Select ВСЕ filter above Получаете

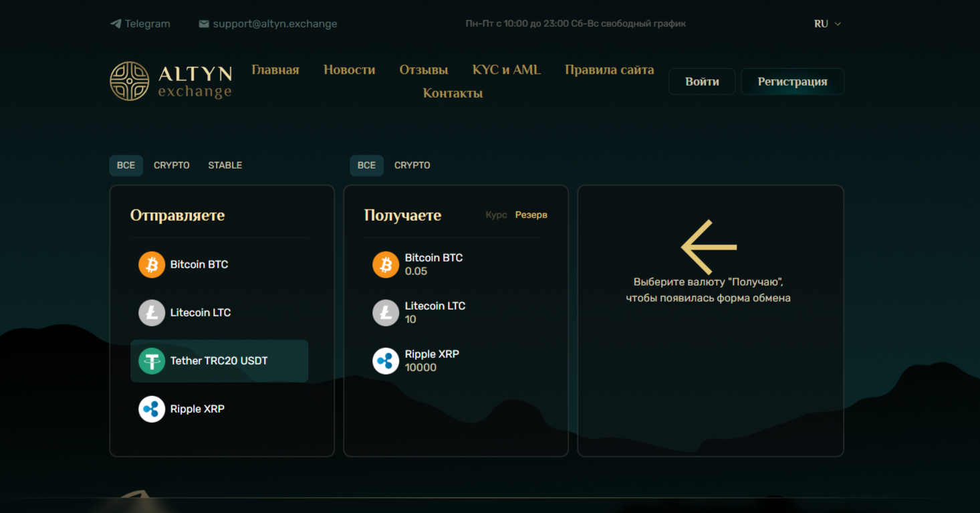[x=366, y=165]
